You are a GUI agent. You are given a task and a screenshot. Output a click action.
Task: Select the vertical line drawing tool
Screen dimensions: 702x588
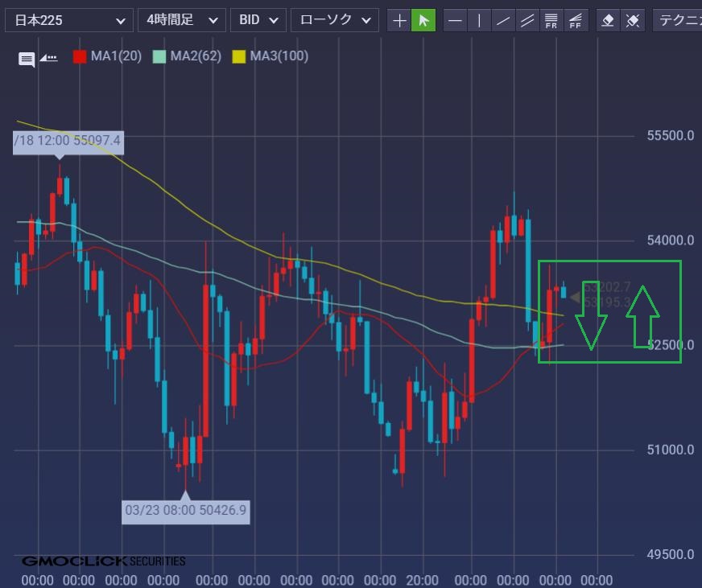pos(480,20)
